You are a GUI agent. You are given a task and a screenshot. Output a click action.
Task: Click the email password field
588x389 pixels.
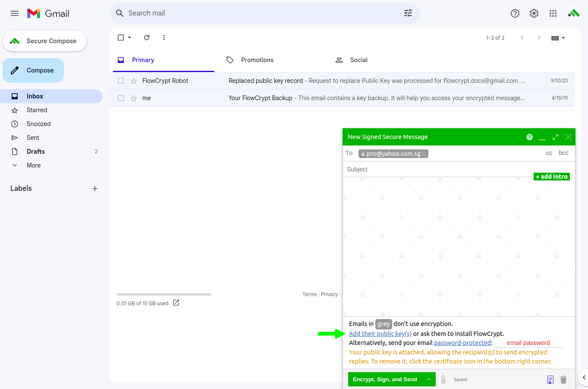(528, 343)
